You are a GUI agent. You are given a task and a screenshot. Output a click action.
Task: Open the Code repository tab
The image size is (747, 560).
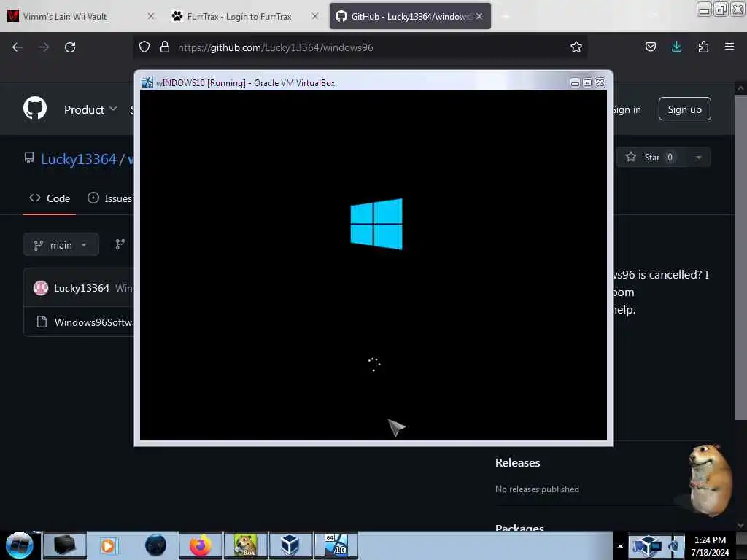pyautogui.click(x=50, y=198)
